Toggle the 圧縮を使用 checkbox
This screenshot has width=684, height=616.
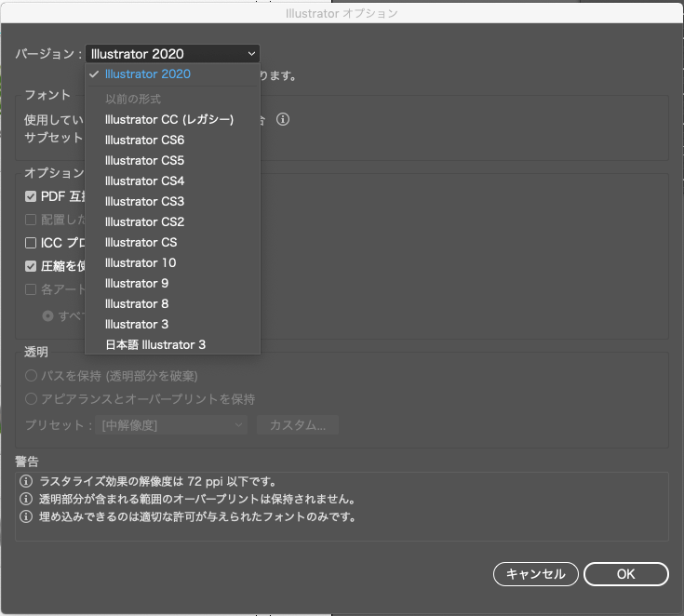coord(31,266)
